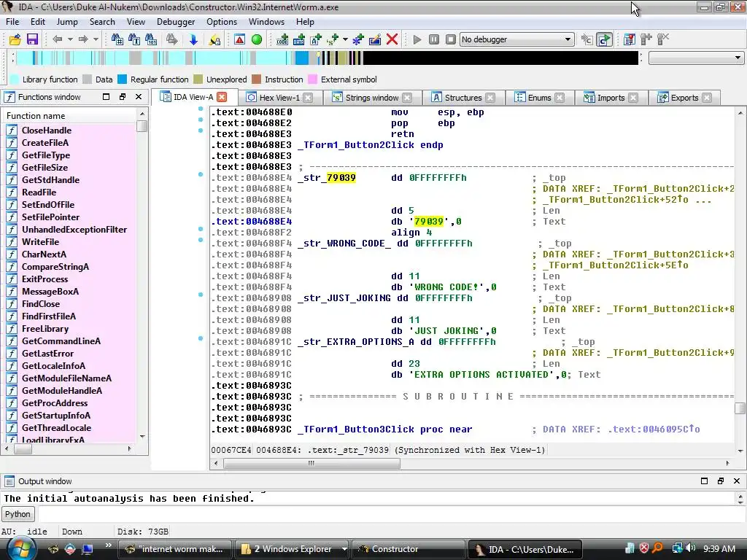This screenshot has width=747, height=560.
Task: Click the breakpoint list icon
Action: click(x=630, y=39)
